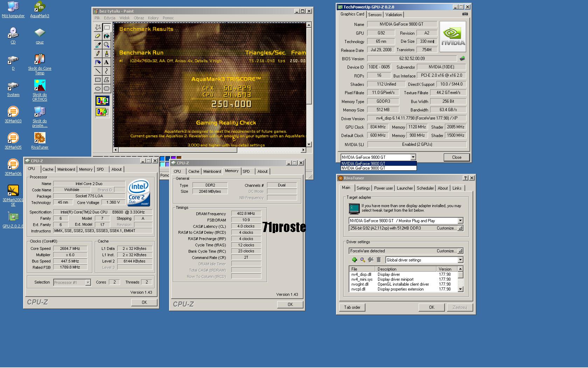Open the GPU-Z graphics card selection dropdown

413,157
